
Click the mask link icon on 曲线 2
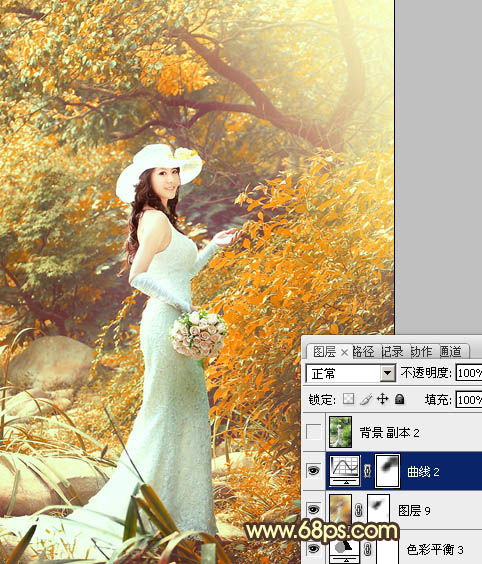pyautogui.click(x=367, y=471)
